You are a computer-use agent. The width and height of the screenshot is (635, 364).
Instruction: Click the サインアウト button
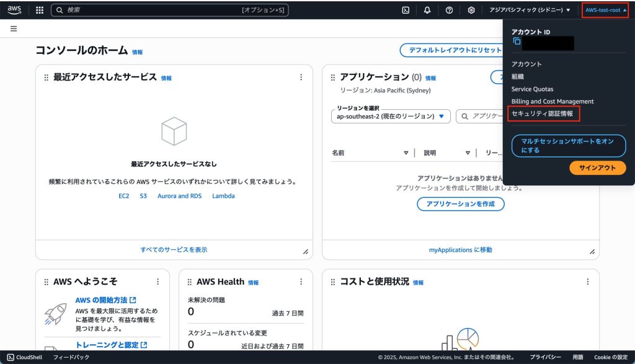point(597,167)
